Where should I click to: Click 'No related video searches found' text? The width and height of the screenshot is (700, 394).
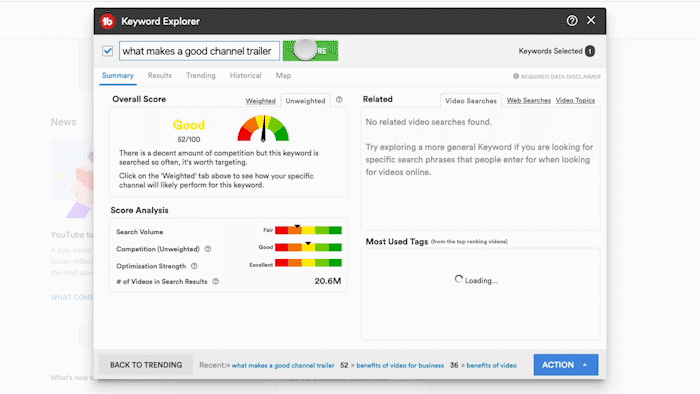pos(429,122)
